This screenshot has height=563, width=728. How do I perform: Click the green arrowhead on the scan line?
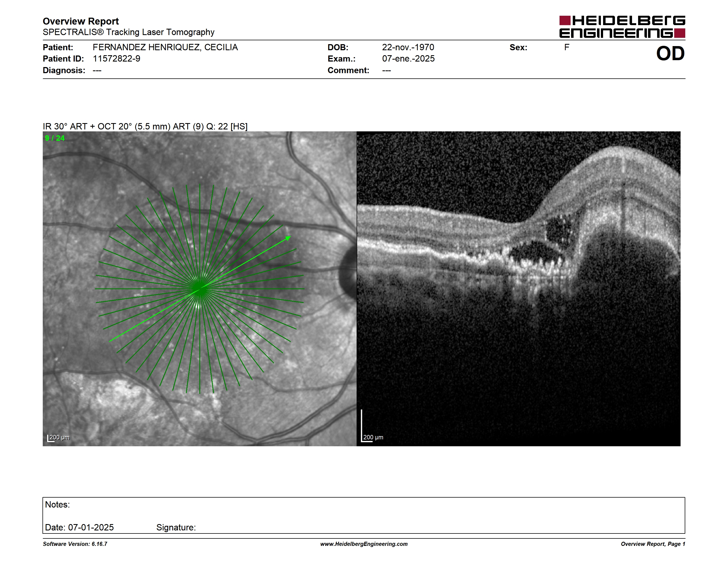click(288, 238)
